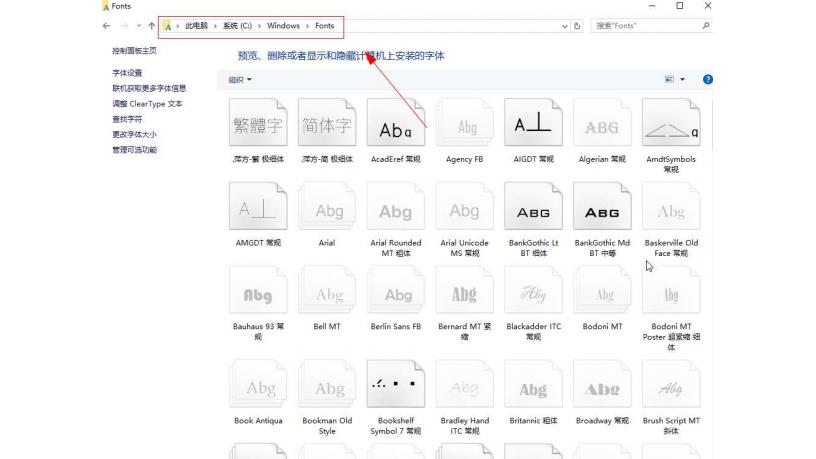Select the Bernard MT 紧缩 font
Viewport: 816px width, 459px height.
(x=464, y=290)
